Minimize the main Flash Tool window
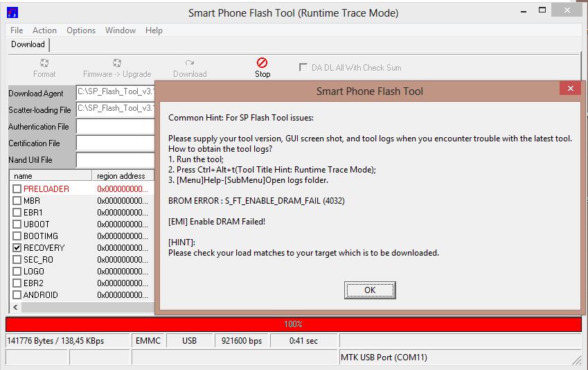Image resolution: width=588 pixels, height=370 pixels. coord(524,12)
